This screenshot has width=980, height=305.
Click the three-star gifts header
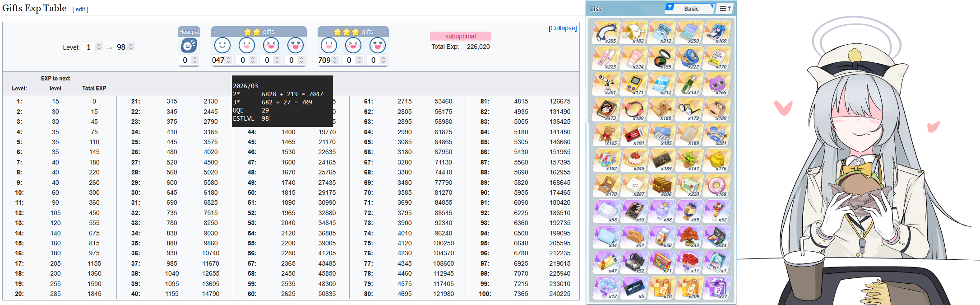tap(353, 32)
